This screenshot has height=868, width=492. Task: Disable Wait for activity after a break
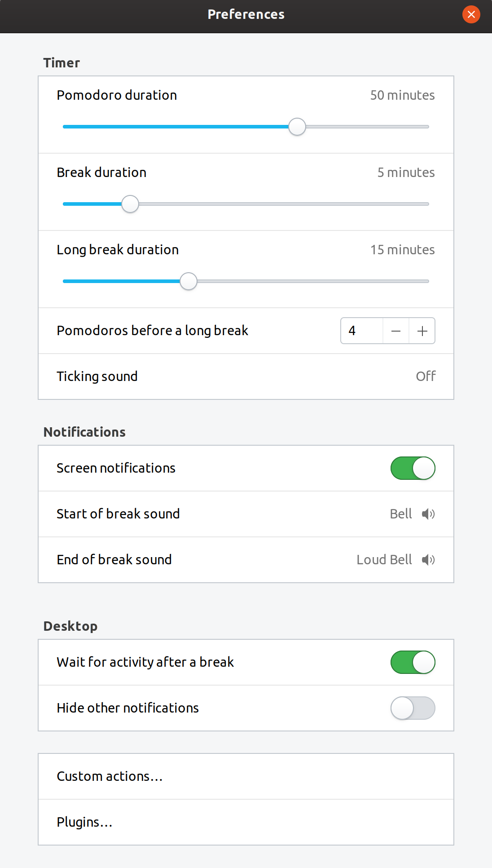pos(413,662)
